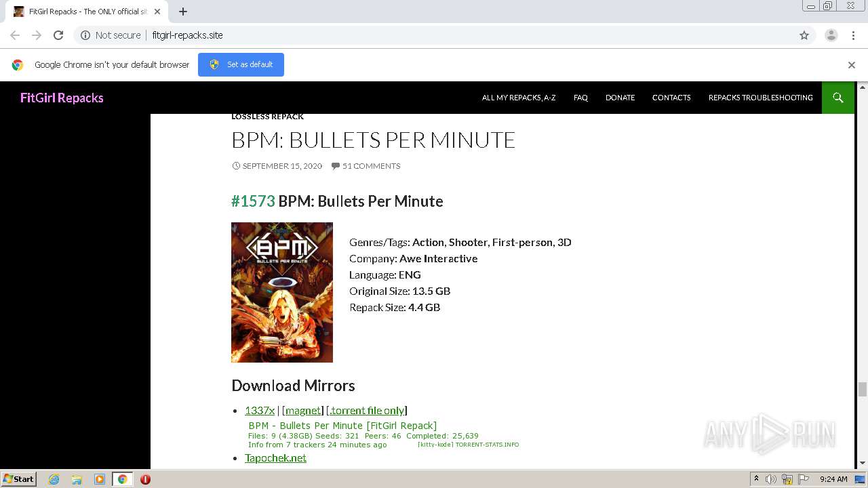Select the FitGirl Repacks browser tab
This screenshot has width=868, height=488.
coord(87,12)
